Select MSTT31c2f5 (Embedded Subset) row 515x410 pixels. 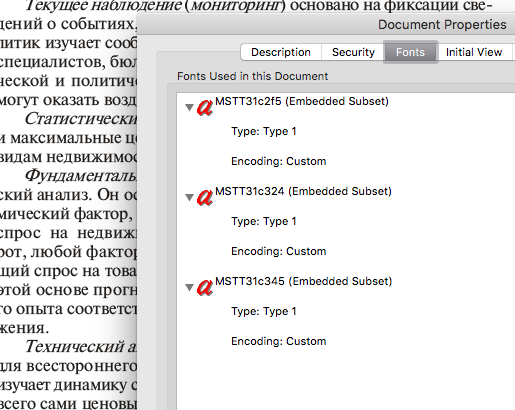pos(302,101)
